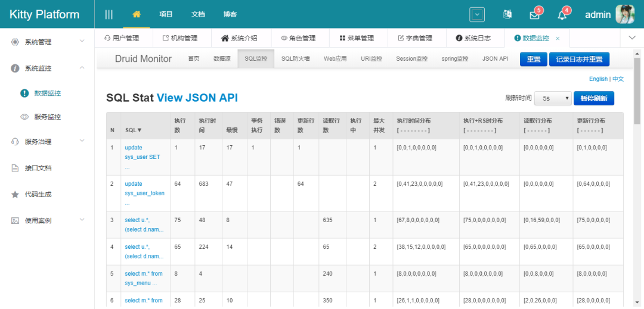Image resolution: width=644 pixels, height=309 pixels.
Task: Click the page vertical scrollbar thumb
Action: 637,90
